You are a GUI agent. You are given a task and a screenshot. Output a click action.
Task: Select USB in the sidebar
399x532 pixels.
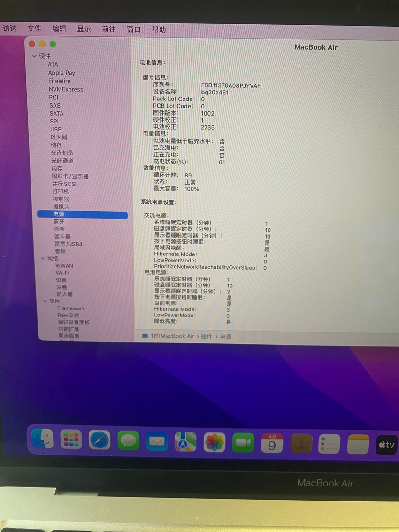click(56, 129)
